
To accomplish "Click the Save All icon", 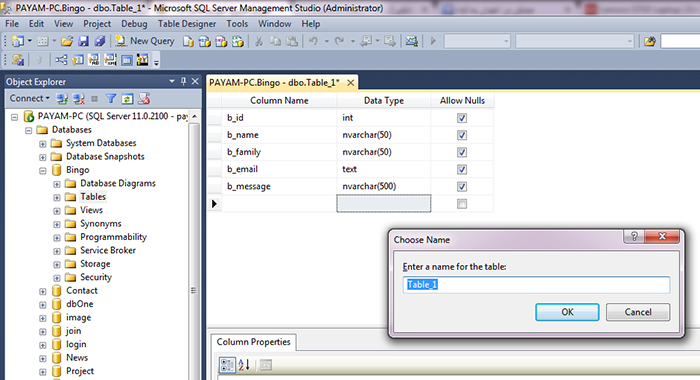I will 100,41.
